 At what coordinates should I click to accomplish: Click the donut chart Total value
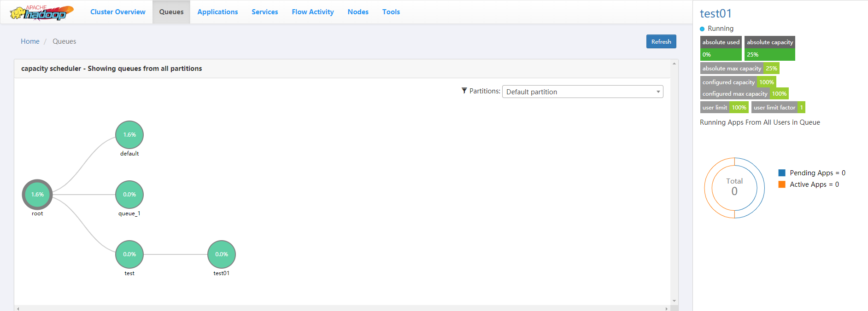coord(734,191)
